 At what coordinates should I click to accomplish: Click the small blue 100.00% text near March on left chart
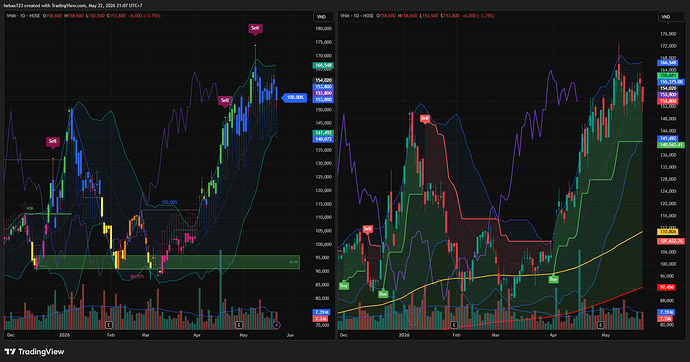(169, 202)
